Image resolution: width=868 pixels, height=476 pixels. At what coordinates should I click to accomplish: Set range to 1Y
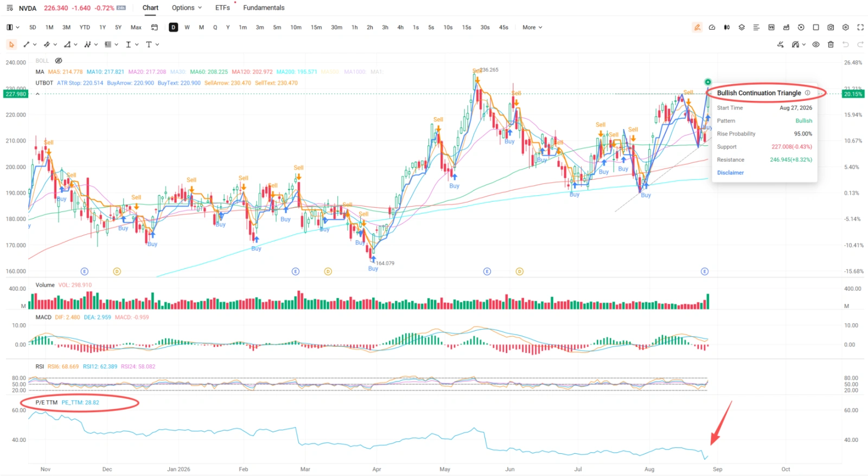pyautogui.click(x=103, y=27)
